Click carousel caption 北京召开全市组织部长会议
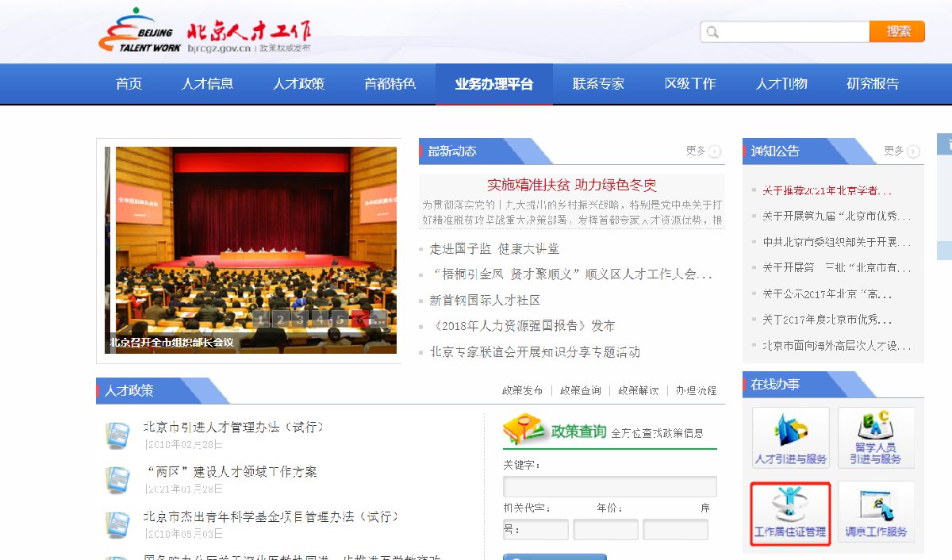 pyautogui.click(x=172, y=343)
